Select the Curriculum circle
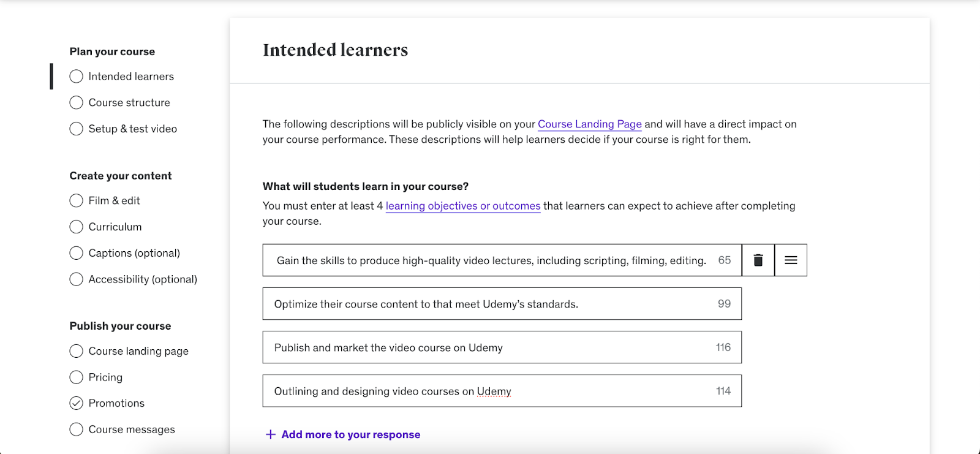Image resolution: width=980 pixels, height=454 pixels. pos(76,227)
